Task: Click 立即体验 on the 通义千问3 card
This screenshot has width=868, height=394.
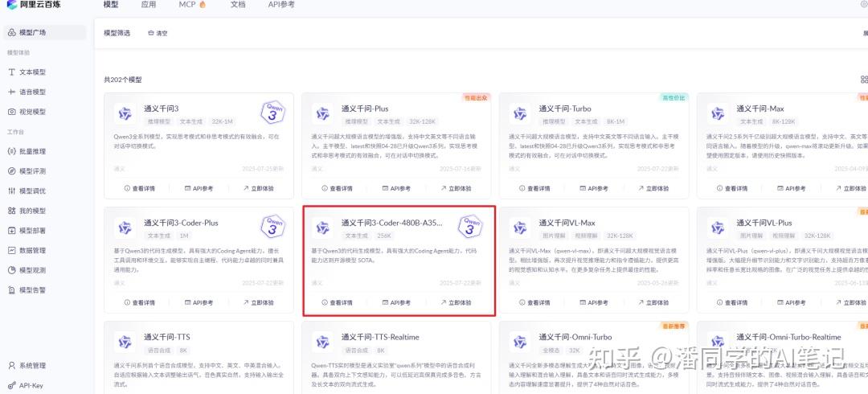Action: coord(259,188)
